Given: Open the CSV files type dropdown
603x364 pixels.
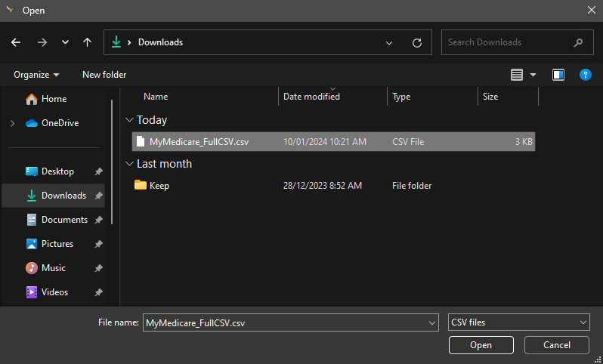Looking at the screenshot, I should (x=518, y=322).
